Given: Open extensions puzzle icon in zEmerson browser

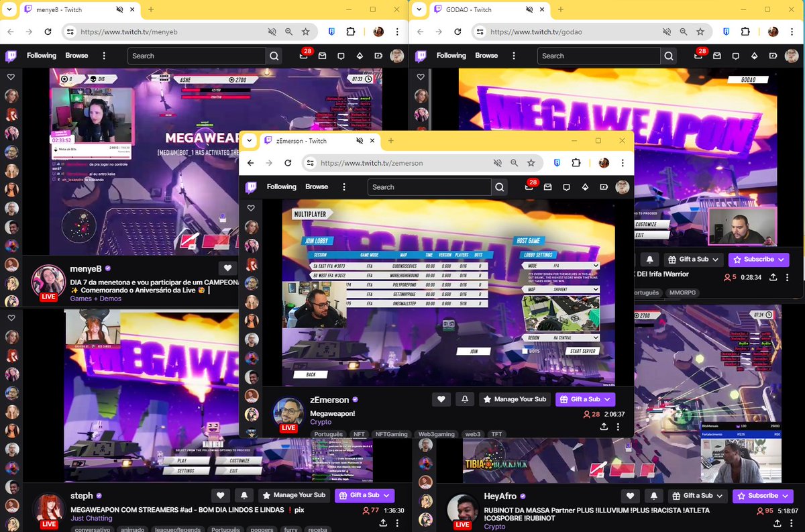Looking at the screenshot, I should (x=576, y=163).
